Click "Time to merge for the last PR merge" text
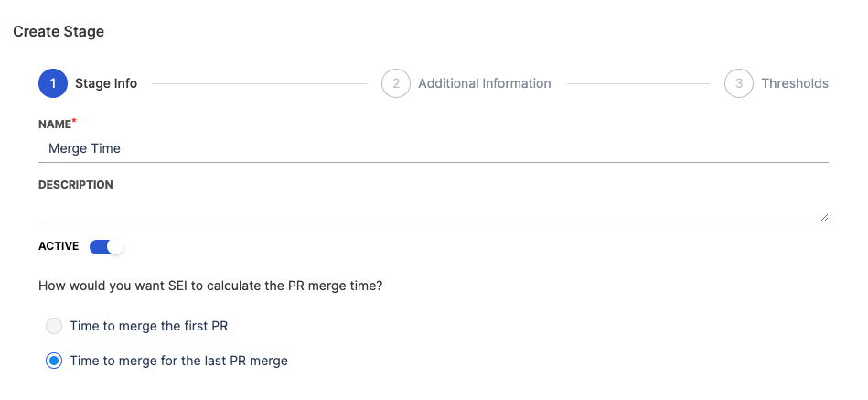The image size is (868, 400). tap(178, 361)
